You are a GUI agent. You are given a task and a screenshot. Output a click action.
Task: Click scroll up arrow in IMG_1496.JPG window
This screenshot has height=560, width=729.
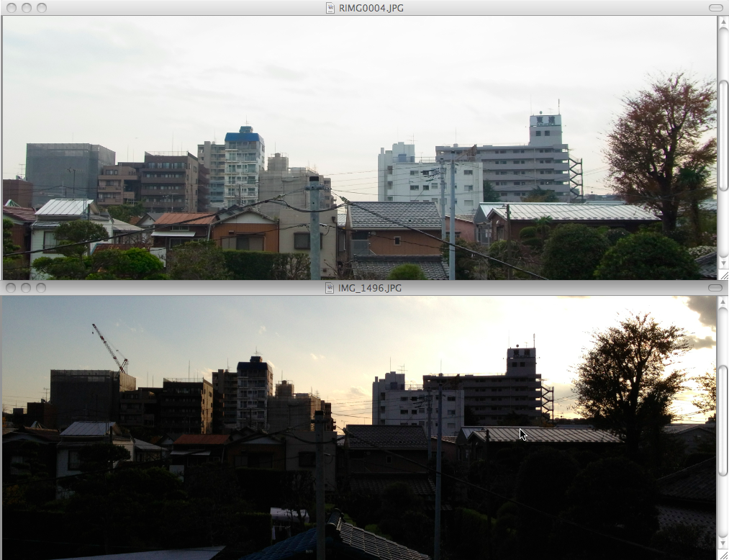[x=723, y=302]
